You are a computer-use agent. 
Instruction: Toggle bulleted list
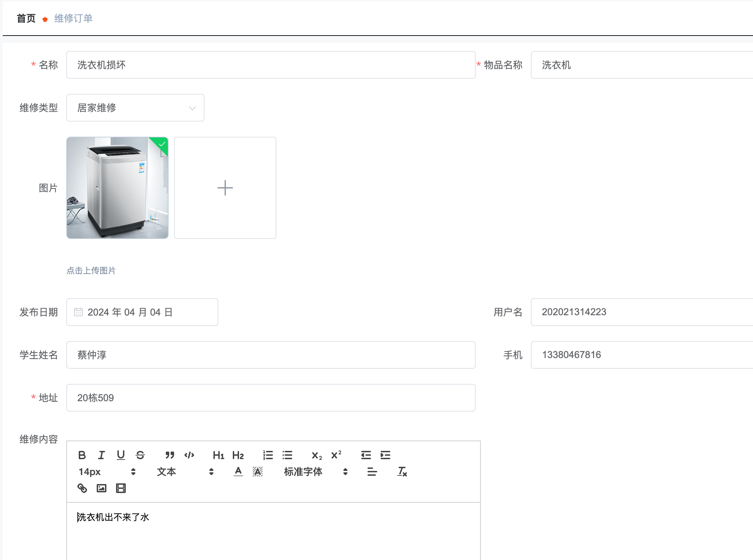287,455
